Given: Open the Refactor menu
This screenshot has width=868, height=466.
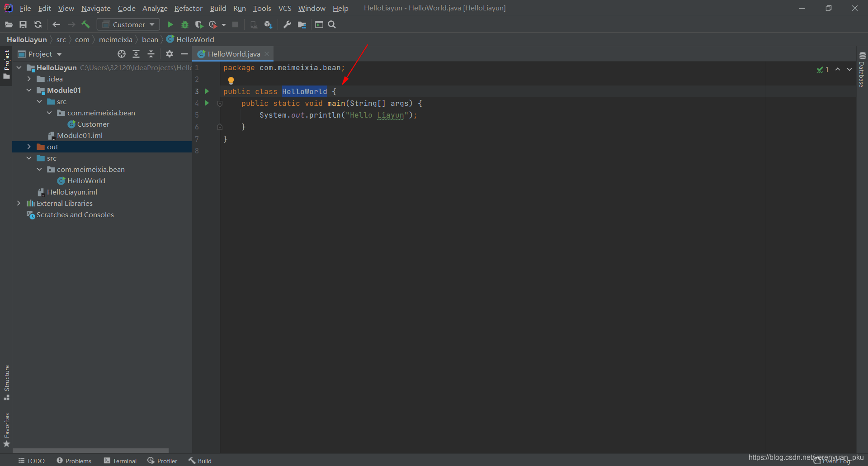Looking at the screenshot, I should (188, 8).
